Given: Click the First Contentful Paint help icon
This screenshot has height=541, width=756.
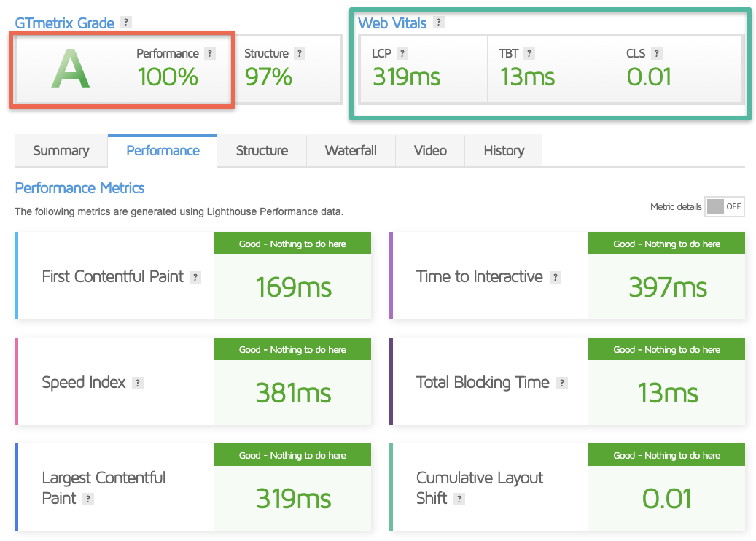Looking at the screenshot, I should (x=195, y=277).
